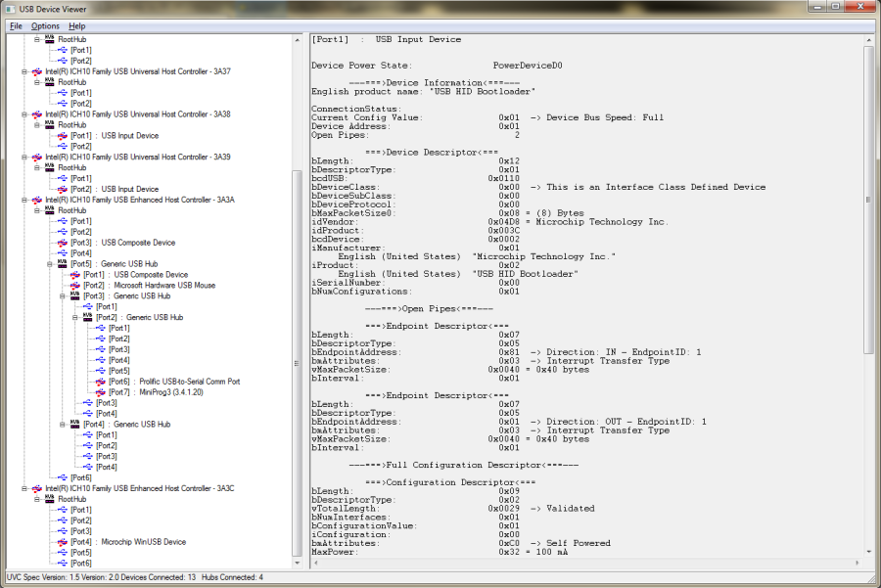The width and height of the screenshot is (881, 588).
Task: Collapse the 3A3C Enhanced Host Controller node
Action: [23, 488]
